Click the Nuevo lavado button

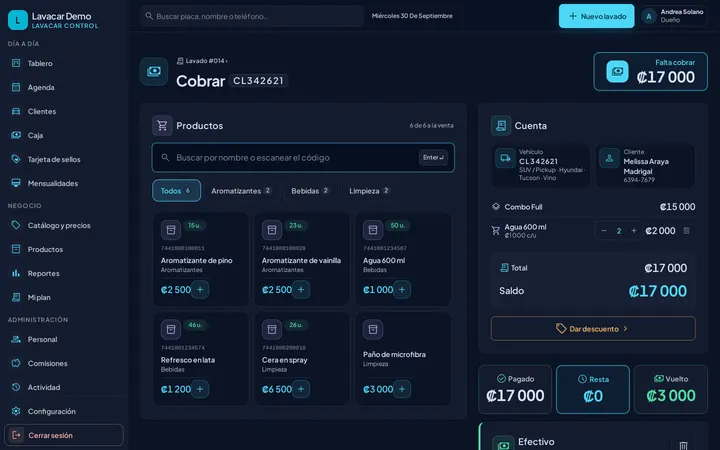pos(596,16)
